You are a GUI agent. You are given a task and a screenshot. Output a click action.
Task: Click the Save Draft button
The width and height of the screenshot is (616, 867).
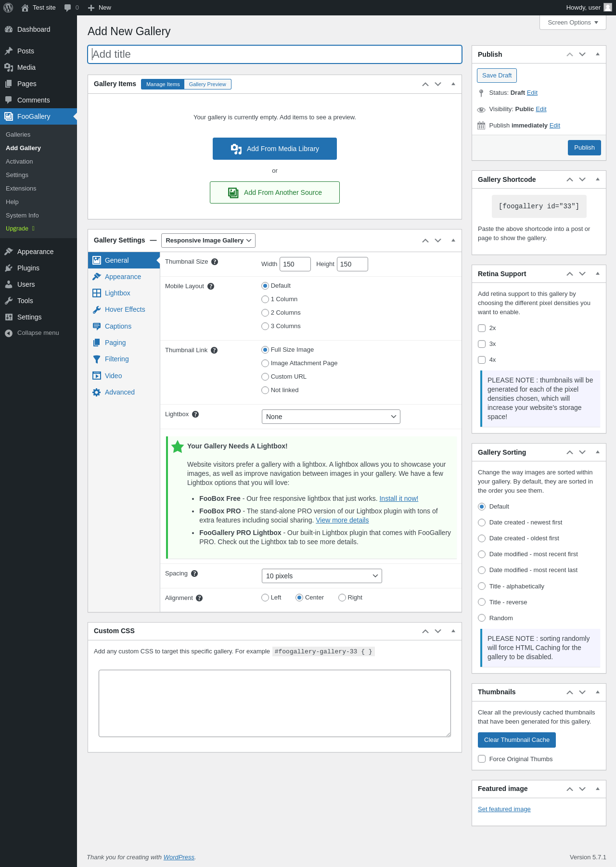click(x=497, y=76)
